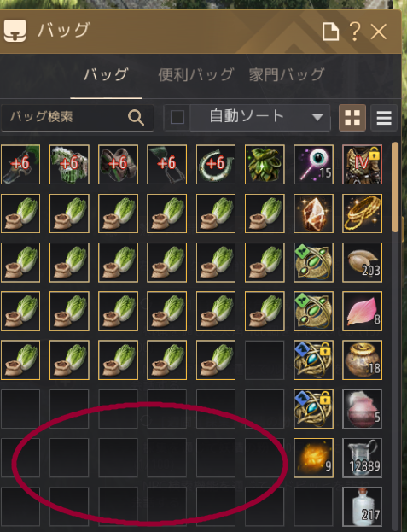Open the 家門バッグ tab
Screen dimensions: 407x532
[x=287, y=75]
